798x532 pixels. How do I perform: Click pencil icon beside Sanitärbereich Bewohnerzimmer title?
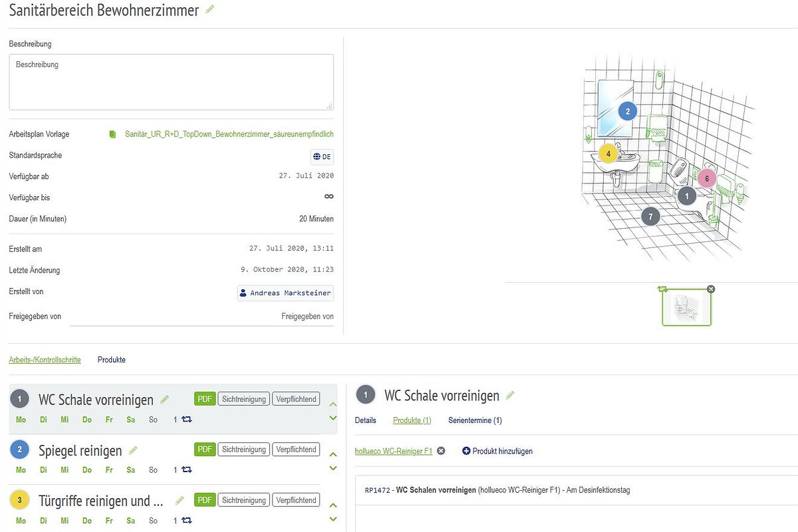click(x=210, y=10)
